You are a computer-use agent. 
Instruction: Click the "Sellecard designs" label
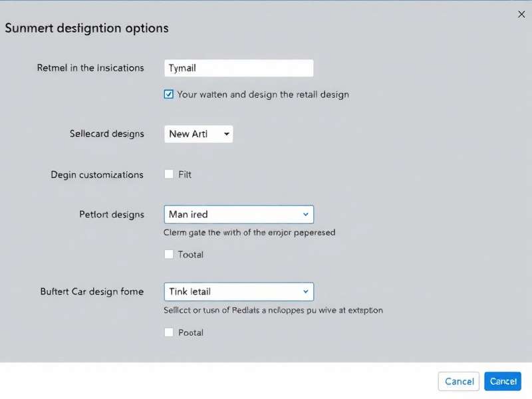tap(106, 134)
